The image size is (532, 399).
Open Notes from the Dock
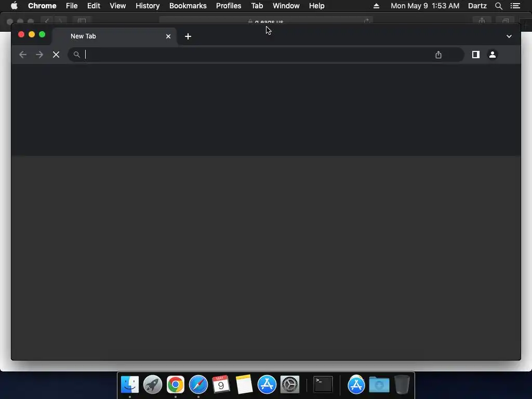click(x=244, y=384)
